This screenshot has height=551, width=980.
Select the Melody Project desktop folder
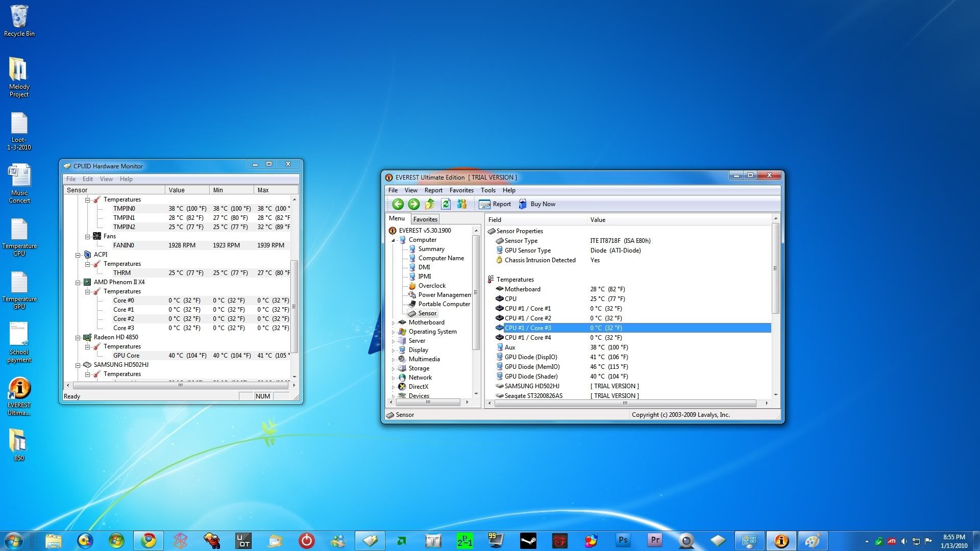[19, 77]
